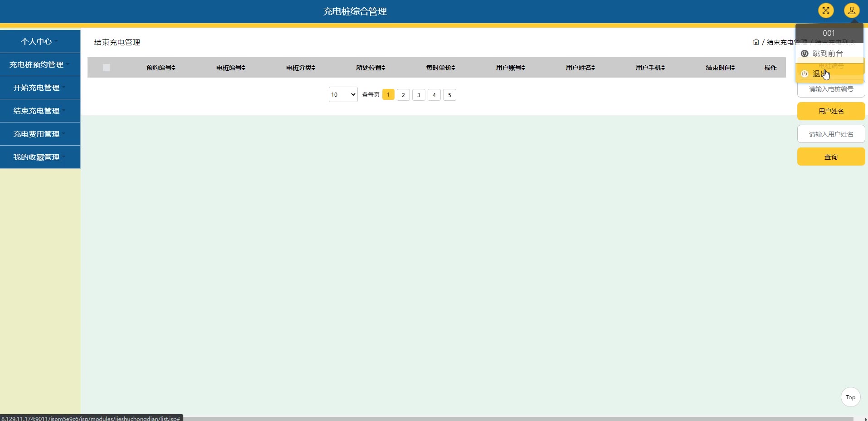Screen dimensions: 868x421
Task: Click the 查询 search button
Action: [x=831, y=157]
